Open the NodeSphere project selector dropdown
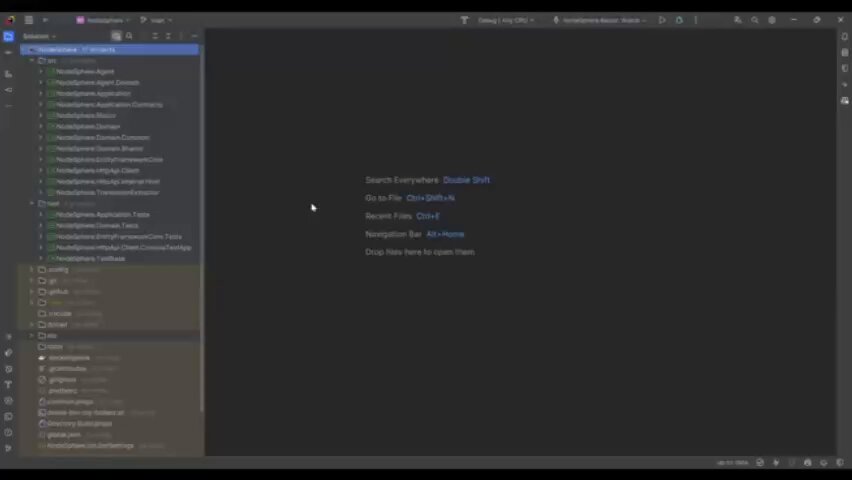The image size is (852, 480). (103, 20)
